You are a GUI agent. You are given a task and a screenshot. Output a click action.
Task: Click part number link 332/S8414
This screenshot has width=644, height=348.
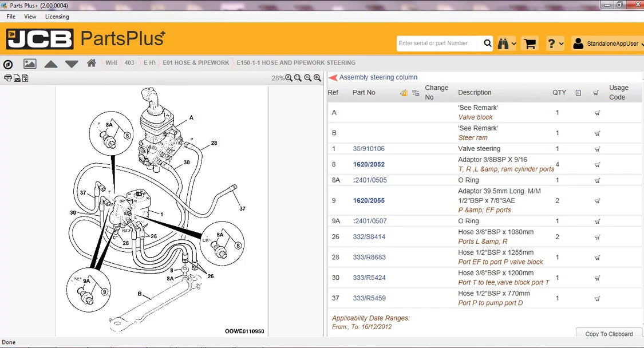click(x=369, y=237)
